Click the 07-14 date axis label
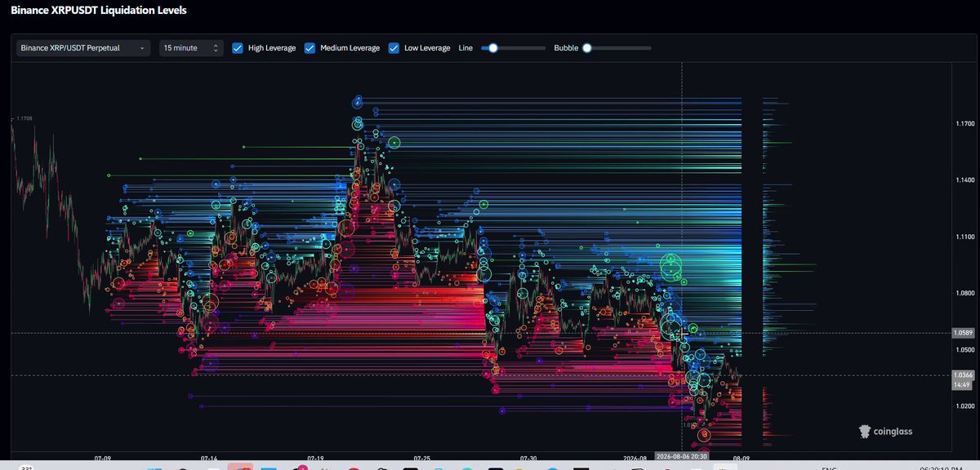 (x=209, y=459)
